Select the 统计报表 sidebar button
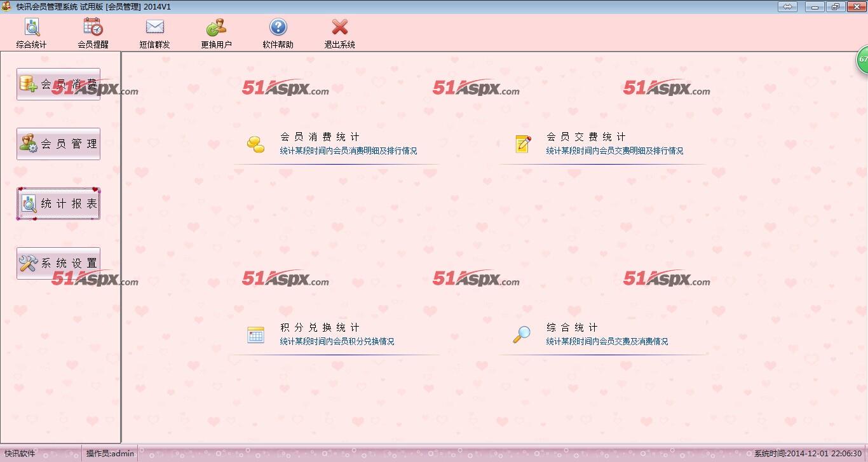868x462 pixels. coord(58,203)
